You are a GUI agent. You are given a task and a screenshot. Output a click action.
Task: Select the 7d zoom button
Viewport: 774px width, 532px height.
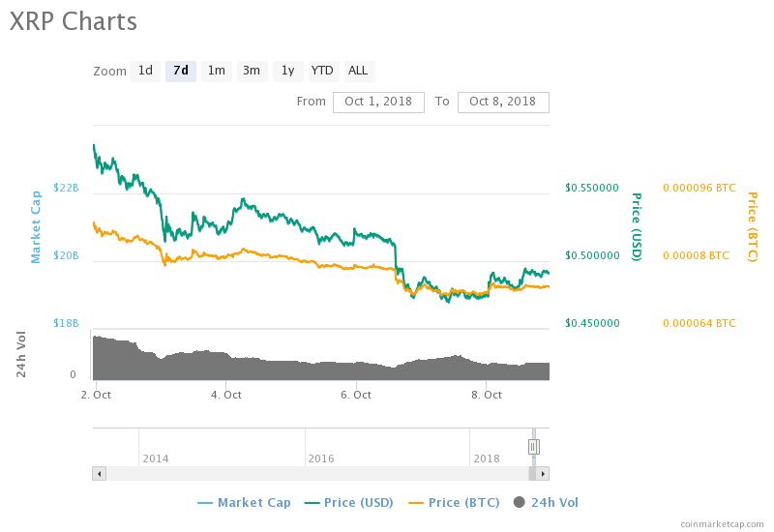181,71
